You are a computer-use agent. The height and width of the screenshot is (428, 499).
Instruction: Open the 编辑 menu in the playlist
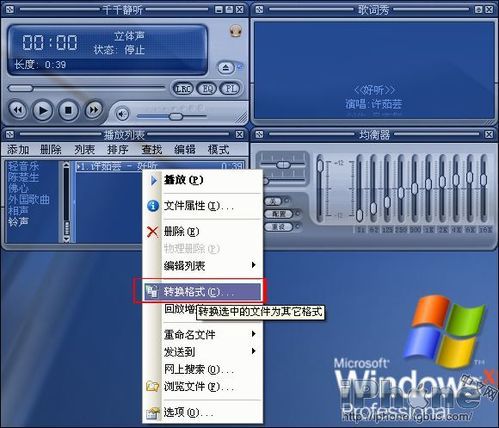(185, 150)
